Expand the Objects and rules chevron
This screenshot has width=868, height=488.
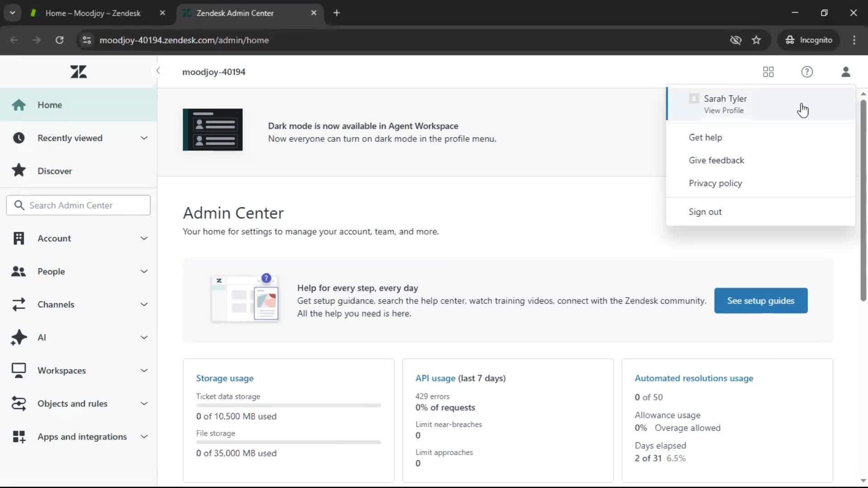[x=144, y=403]
